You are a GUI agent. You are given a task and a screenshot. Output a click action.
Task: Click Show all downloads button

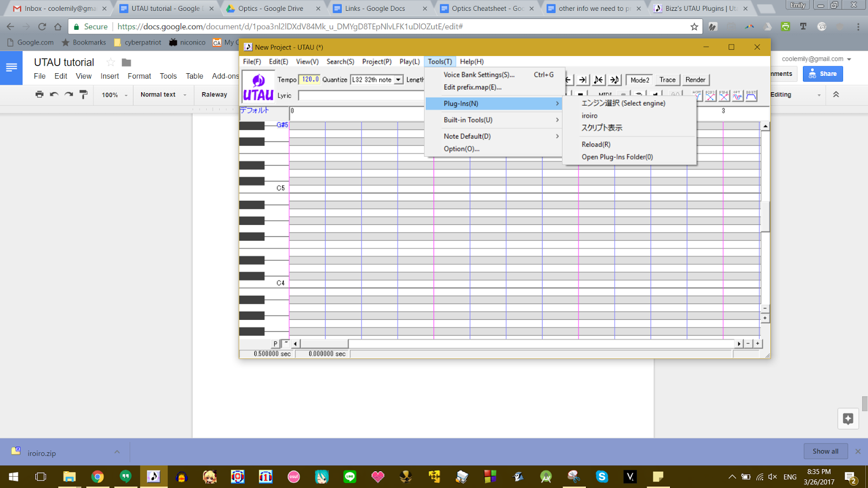click(825, 451)
